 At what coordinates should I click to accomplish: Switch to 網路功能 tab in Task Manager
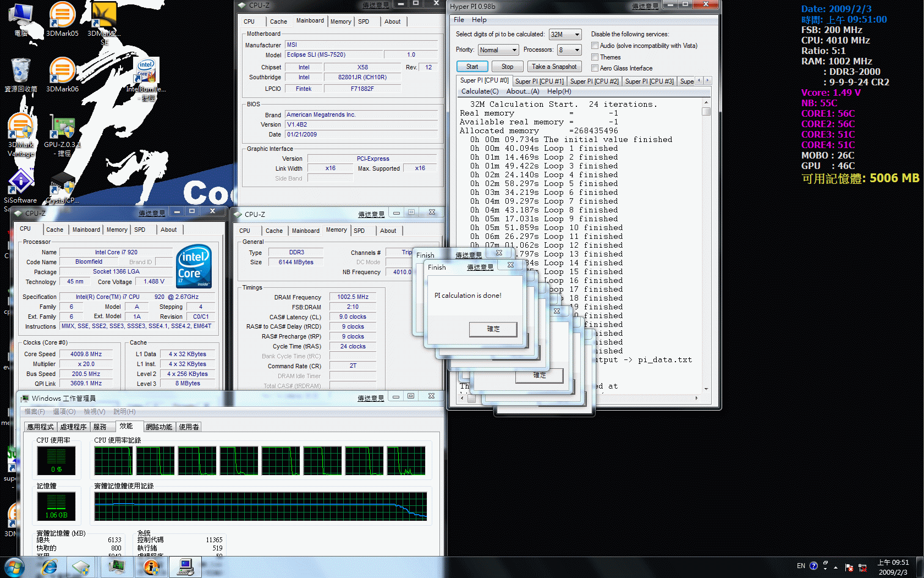pos(159,427)
